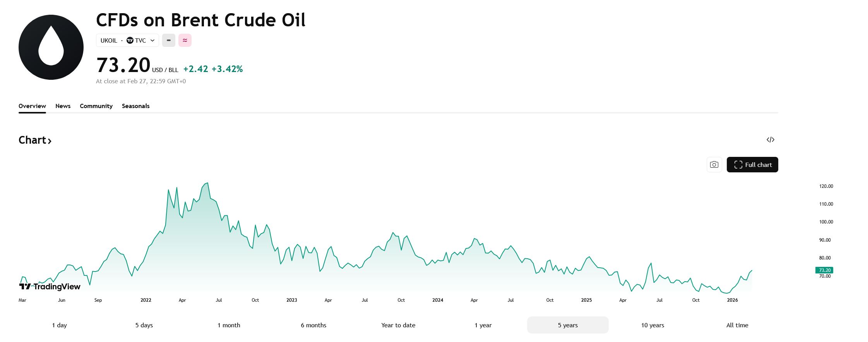Open the Full chart view
This screenshot has height=342, width=868.
pos(752,165)
